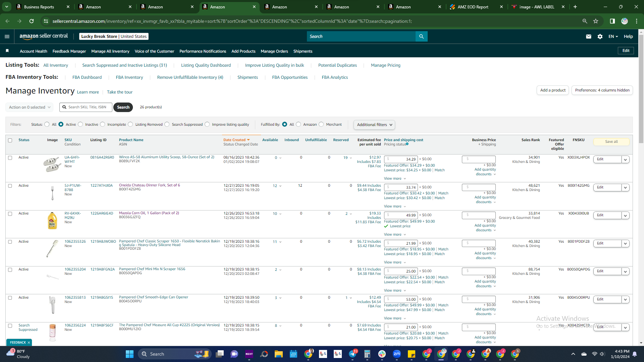
Task: Open the Pampered Chef Smooth-Edge Can Opener listing
Action: pyautogui.click(x=154, y=297)
